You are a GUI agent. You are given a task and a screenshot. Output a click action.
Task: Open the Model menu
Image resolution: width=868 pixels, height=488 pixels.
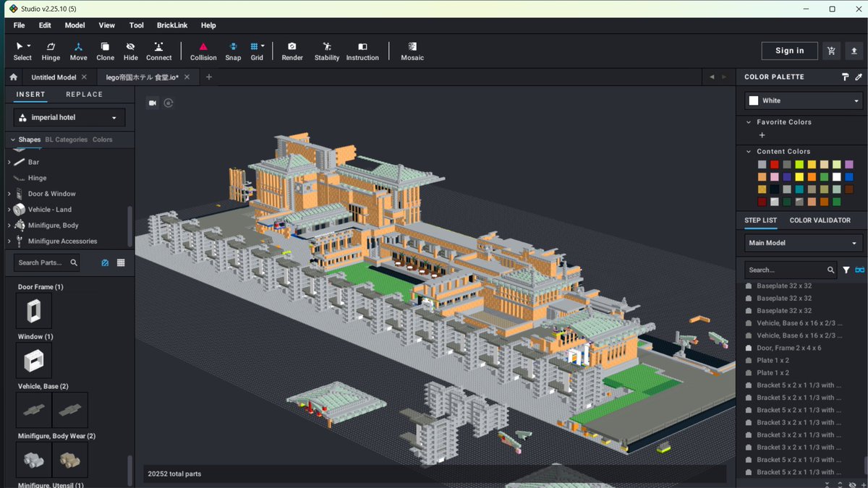pyautogui.click(x=75, y=25)
